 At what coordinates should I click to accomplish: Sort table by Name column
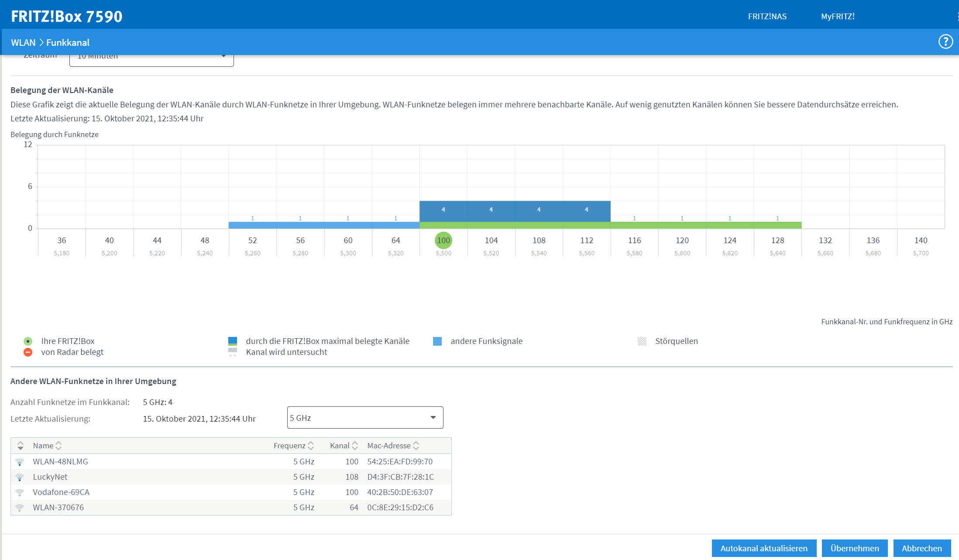[x=47, y=446]
